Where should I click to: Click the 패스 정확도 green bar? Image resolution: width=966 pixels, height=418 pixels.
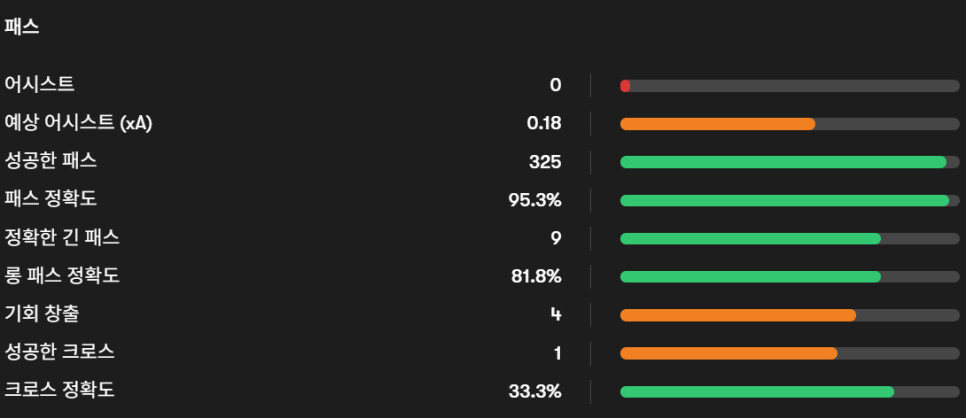pos(784,200)
